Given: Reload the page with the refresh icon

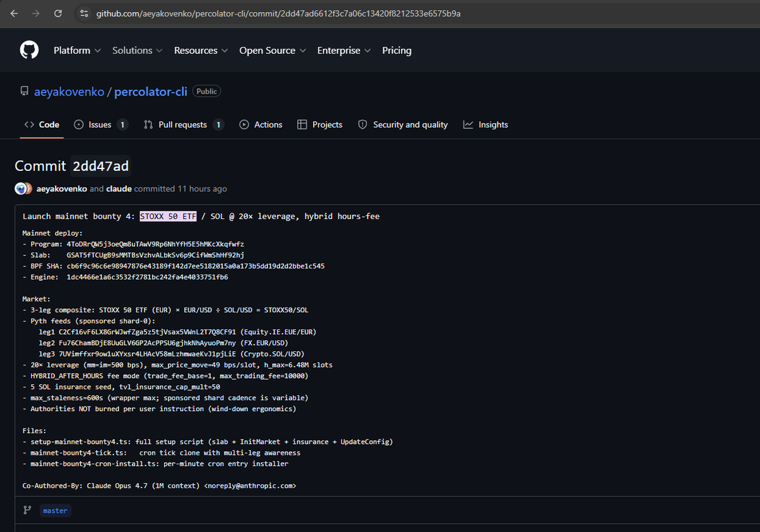Looking at the screenshot, I should pyautogui.click(x=58, y=13).
